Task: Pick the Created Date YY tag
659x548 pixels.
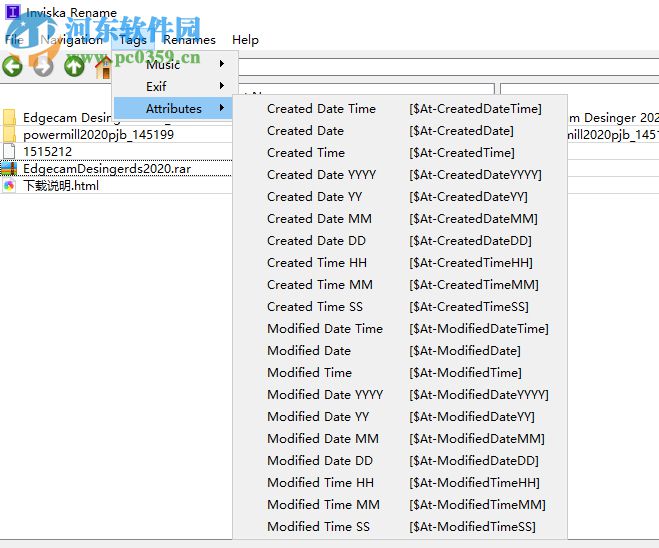Action: pos(400,197)
